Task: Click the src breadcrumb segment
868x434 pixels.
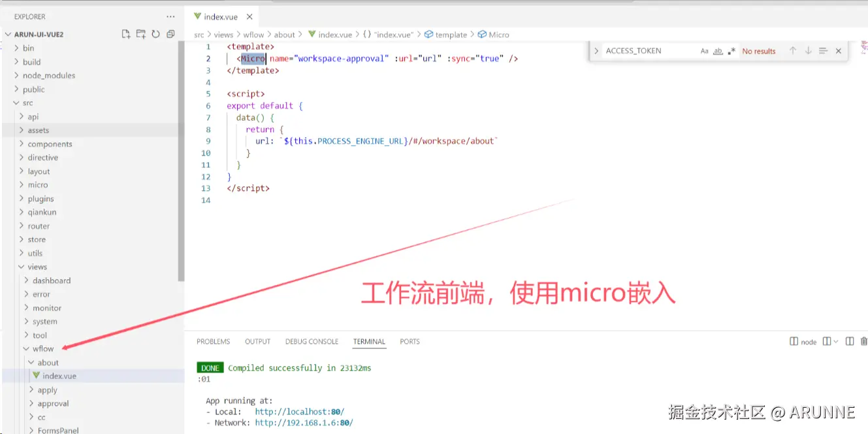Action: click(x=199, y=35)
